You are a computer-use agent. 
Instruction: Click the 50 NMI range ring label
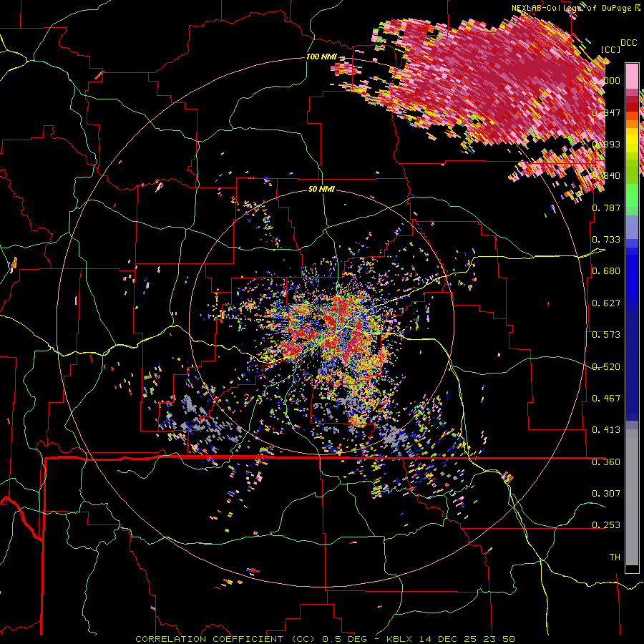[321, 190]
